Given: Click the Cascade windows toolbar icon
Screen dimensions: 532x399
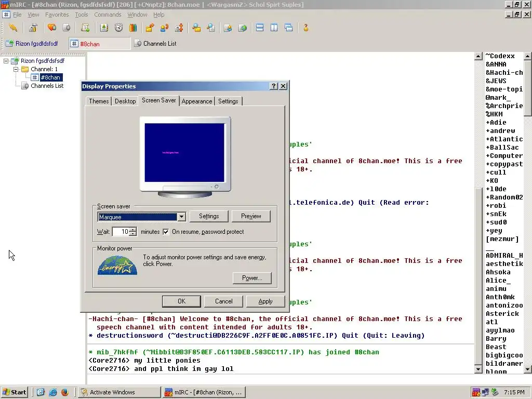Looking at the screenshot, I should tap(289, 28).
